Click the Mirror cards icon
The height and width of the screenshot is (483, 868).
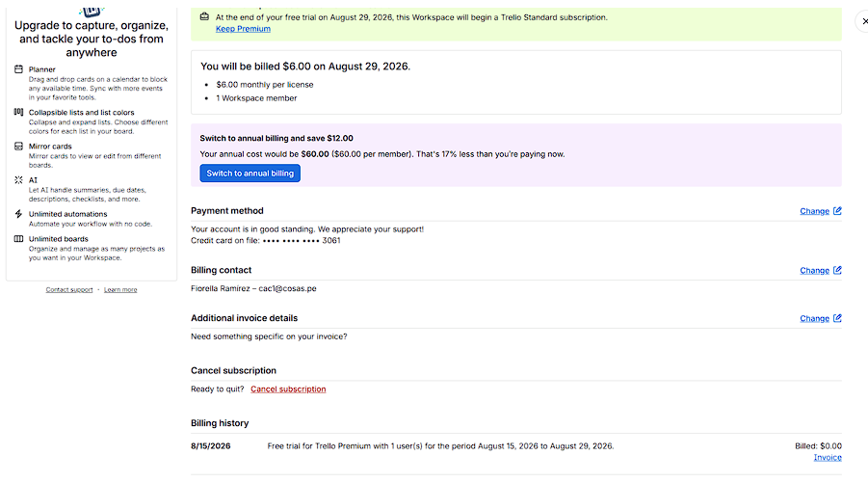click(x=18, y=147)
